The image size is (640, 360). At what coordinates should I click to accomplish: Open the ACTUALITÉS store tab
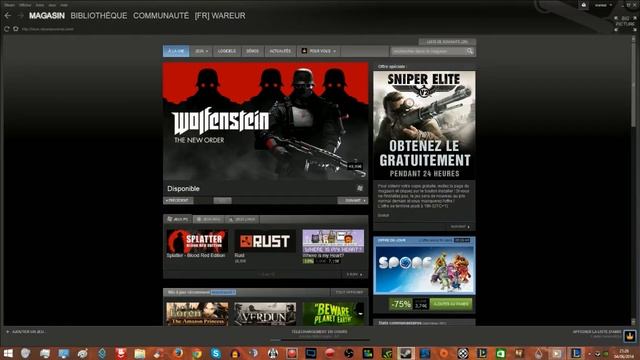click(280, 51)
